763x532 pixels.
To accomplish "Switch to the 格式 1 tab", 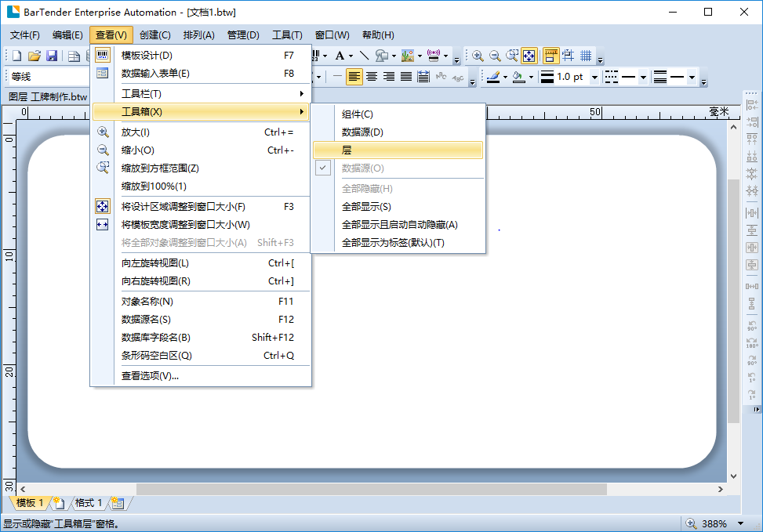I will click(x=89, y=503).
